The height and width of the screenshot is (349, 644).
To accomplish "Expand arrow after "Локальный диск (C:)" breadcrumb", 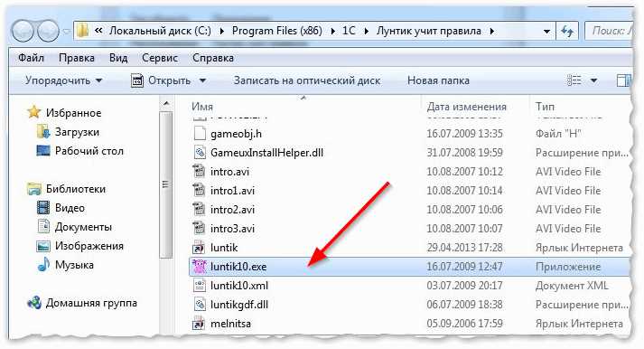I will 222,32.
